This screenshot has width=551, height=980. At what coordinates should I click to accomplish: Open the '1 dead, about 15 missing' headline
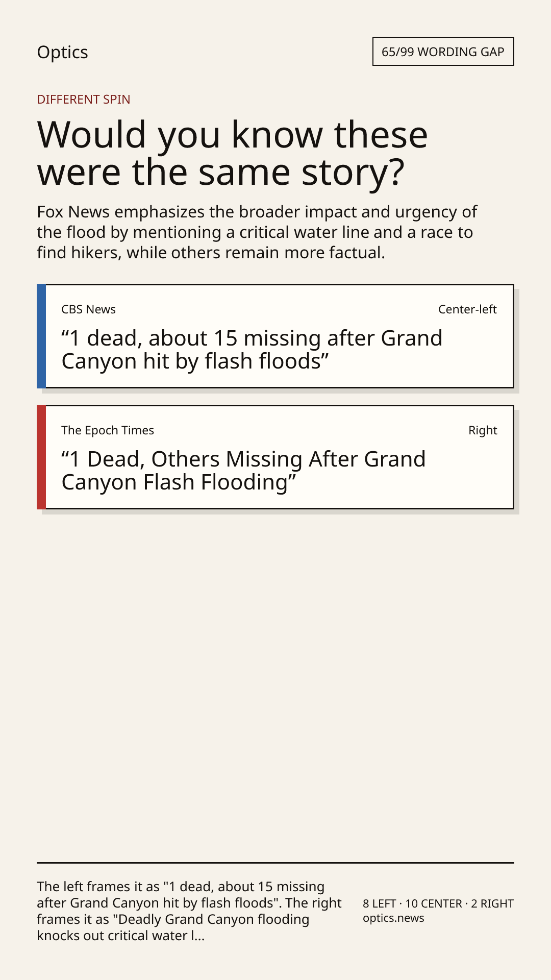tap(252, 350)
